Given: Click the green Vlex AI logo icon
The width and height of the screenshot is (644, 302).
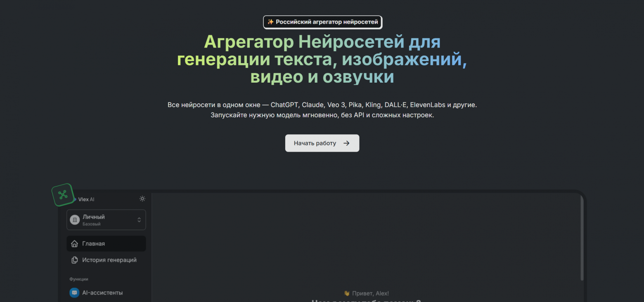Looking at the screenshot, I should point(63,195).
